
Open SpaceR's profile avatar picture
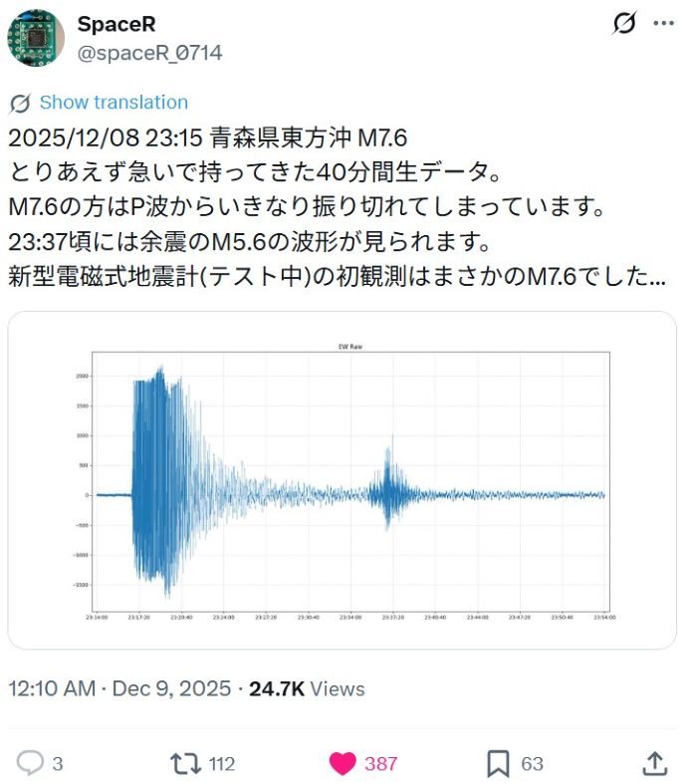click(36, 37)
